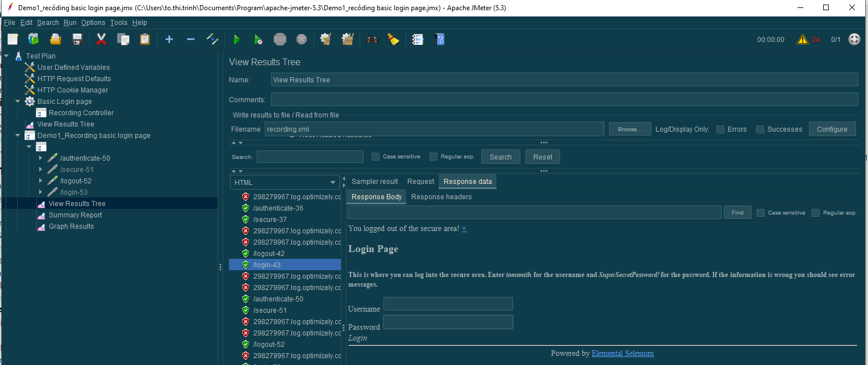Click the Cut scissors icon
The image size is (868, 365).
click(x=102, y=39)
